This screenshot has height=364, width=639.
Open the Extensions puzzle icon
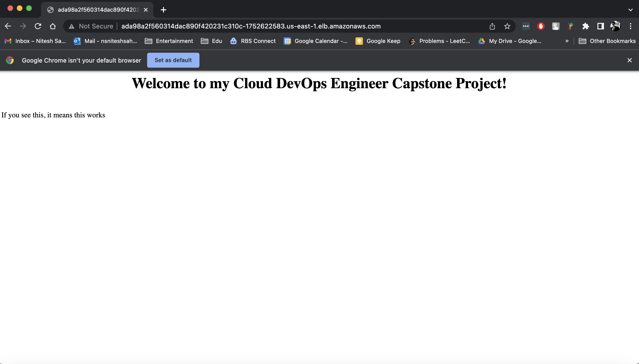click(586, 26)
